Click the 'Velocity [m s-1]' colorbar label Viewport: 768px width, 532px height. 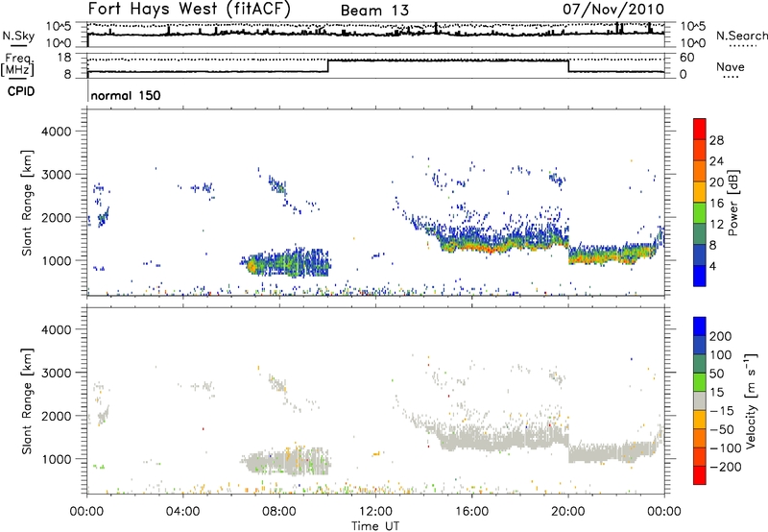pyautogui.click(x=751, y=400)
